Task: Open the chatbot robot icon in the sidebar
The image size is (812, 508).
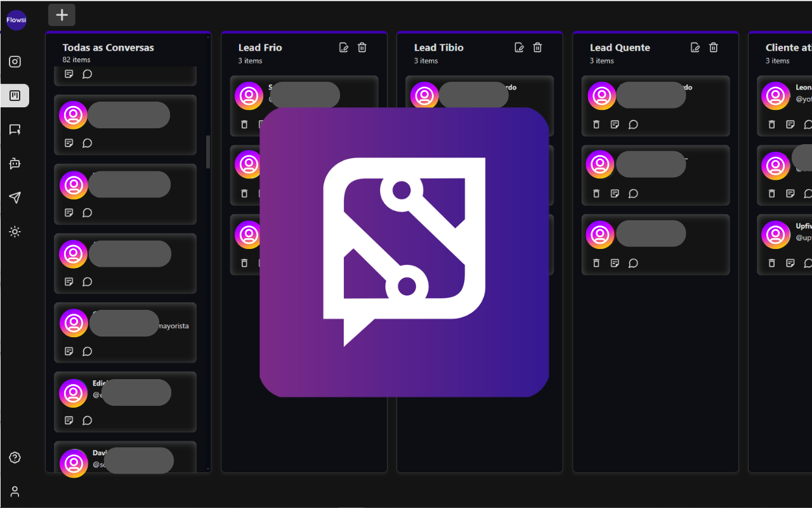Action: pyautogui.click(x=15, y=163)
